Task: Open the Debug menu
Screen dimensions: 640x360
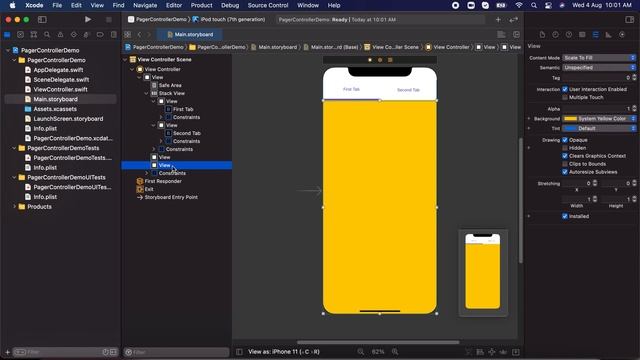Action: tap(230, 5)
